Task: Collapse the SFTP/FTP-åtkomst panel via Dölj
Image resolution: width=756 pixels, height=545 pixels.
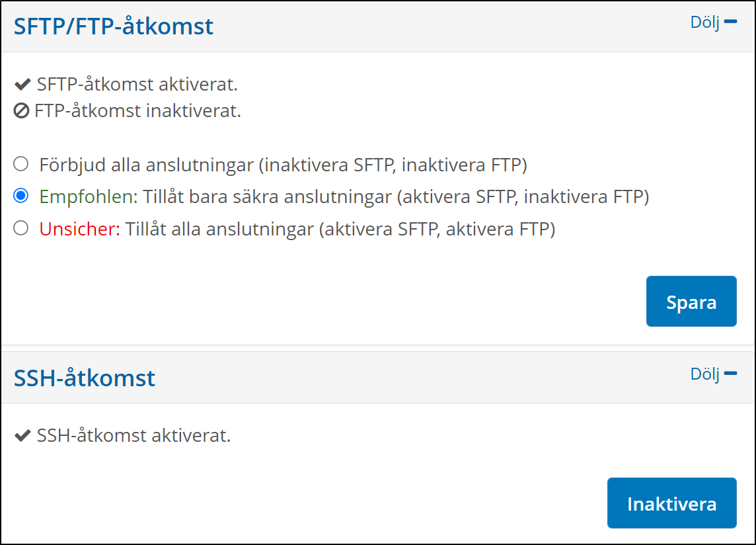Action: point(706,22)
